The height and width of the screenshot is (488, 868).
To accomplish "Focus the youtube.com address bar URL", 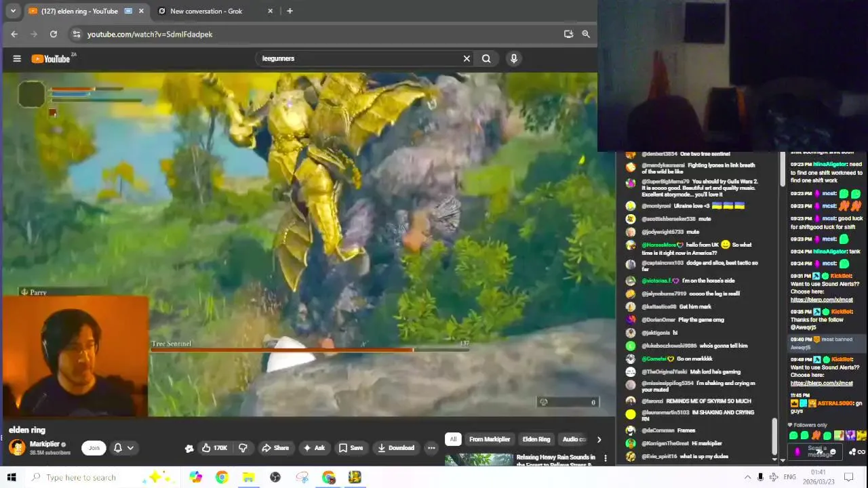I will 150,34.
